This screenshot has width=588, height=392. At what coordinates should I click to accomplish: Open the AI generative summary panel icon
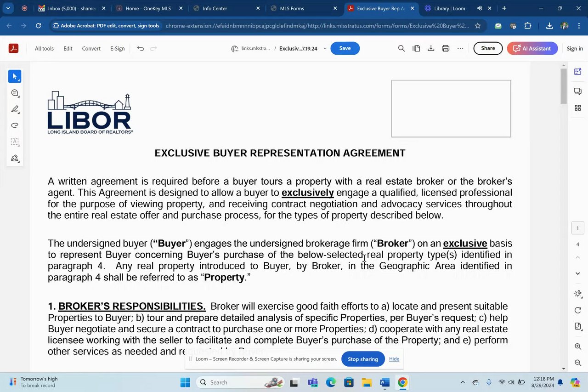[578, 71]
